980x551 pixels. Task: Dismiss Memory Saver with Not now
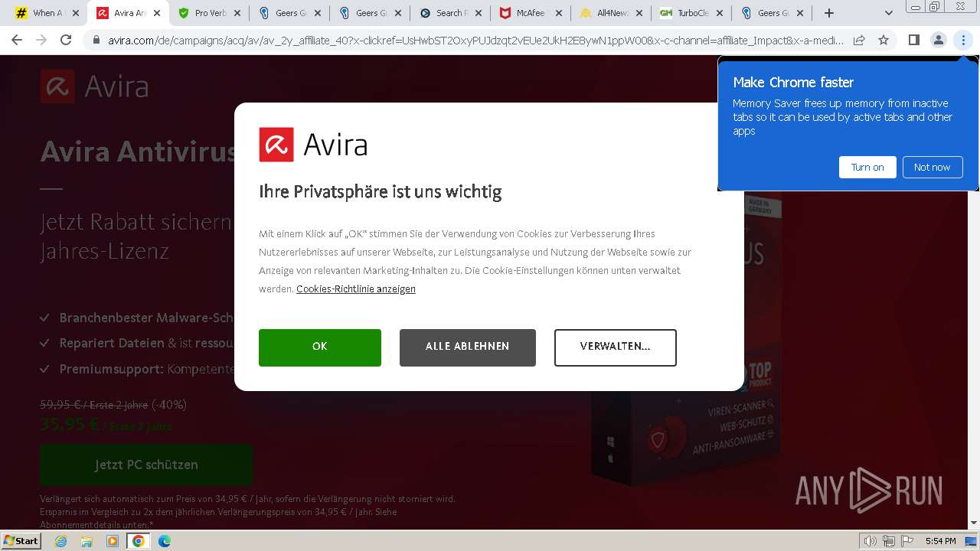coord(932,167)
